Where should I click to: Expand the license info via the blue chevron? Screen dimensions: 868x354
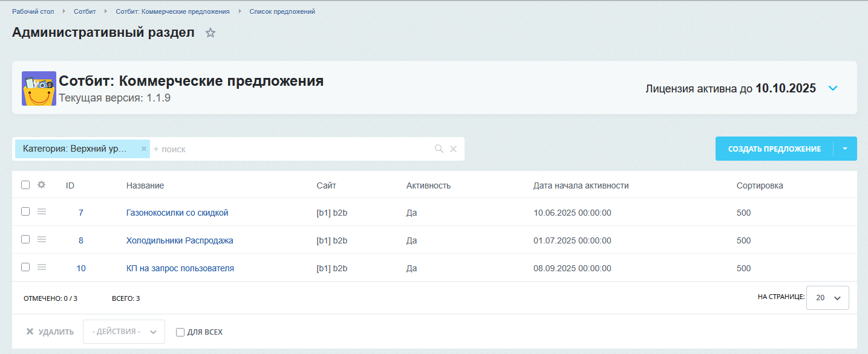tap(833, 88)
